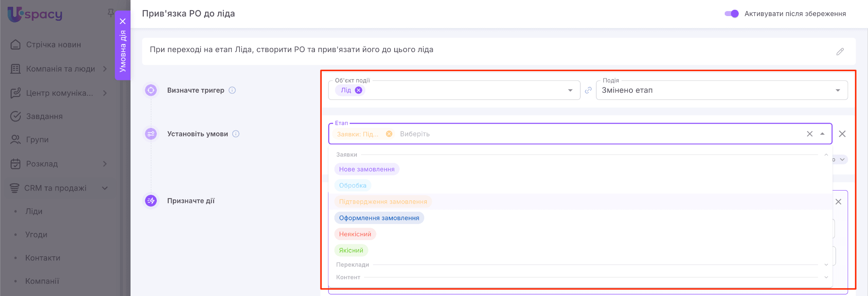Expand the Переклади group in the list
Screen dimensions: 868x296
(826, 265)
